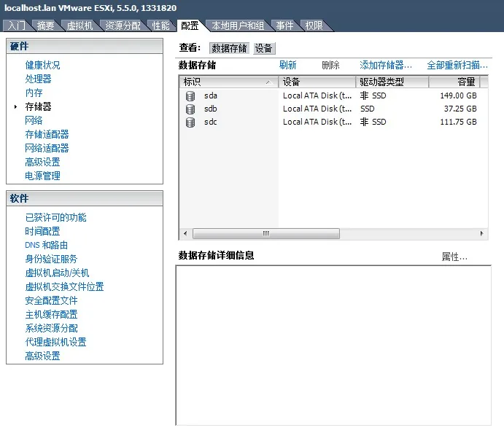Click the SSD drive type of sdb
504x441 pixels.
[368, 109]
